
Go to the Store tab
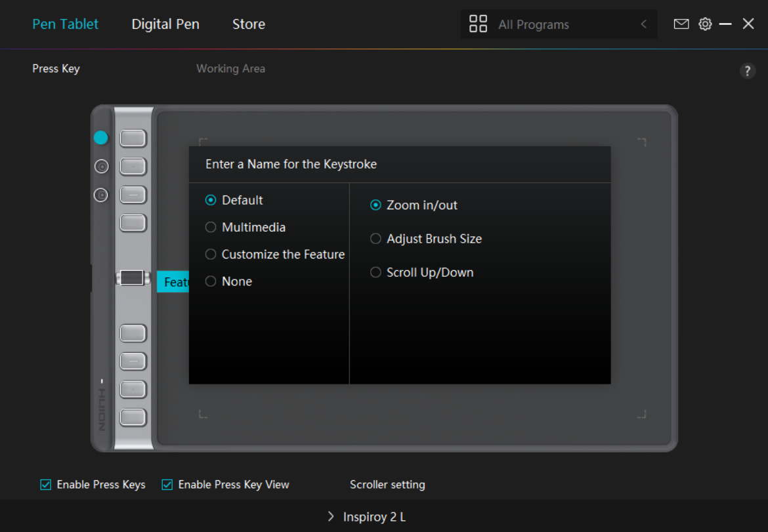coord(249,24)
